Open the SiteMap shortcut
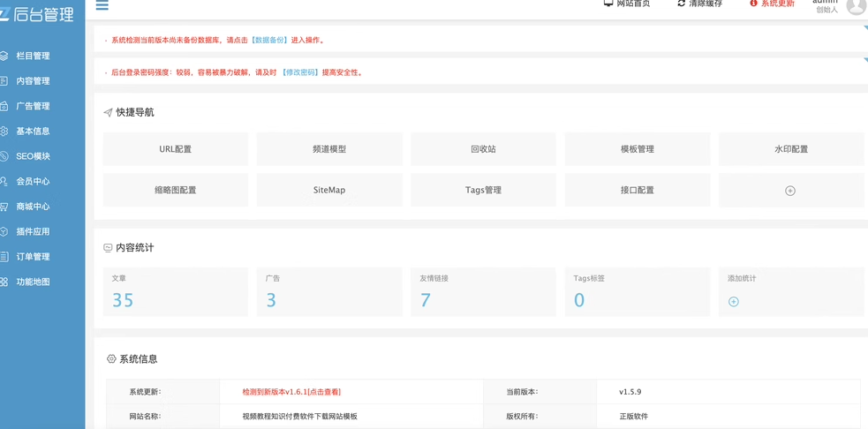 tap(329, 190)
